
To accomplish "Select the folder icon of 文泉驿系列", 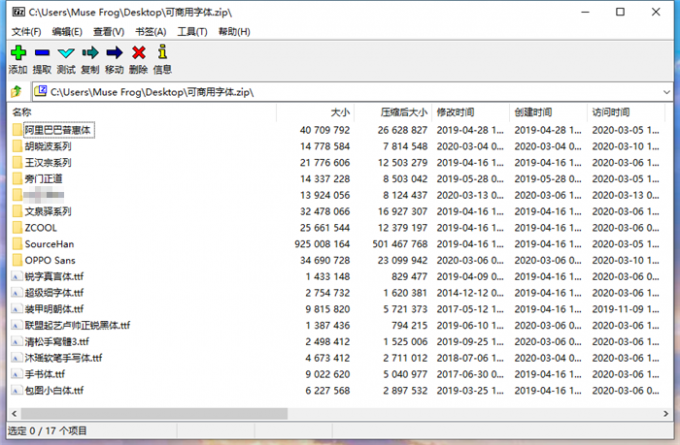I will (17, 211).
